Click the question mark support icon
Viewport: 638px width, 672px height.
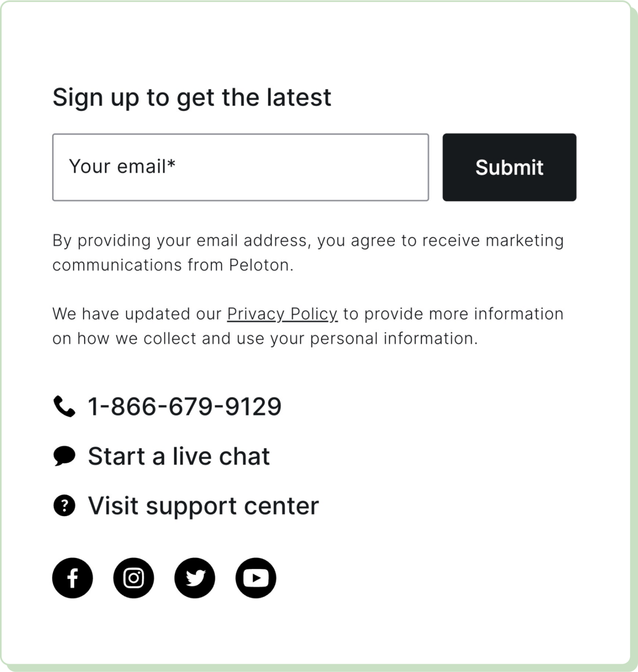tap(64, 506)
